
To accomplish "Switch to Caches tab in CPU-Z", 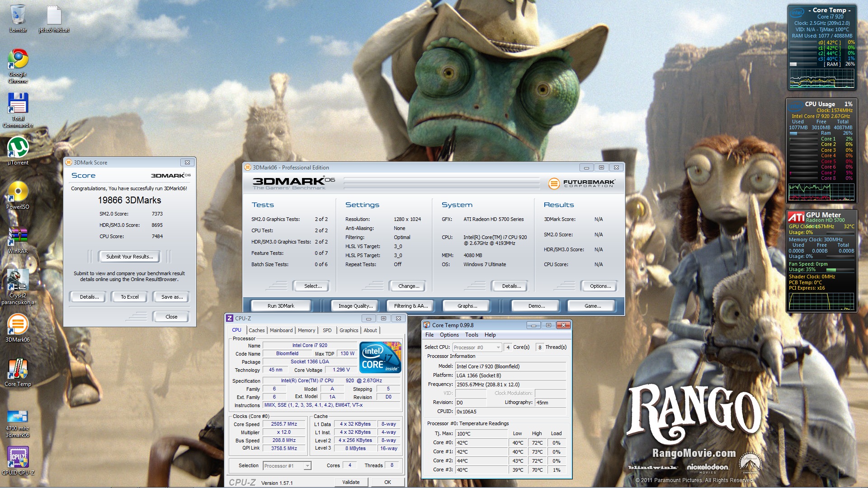I will [x=256, y=330].
